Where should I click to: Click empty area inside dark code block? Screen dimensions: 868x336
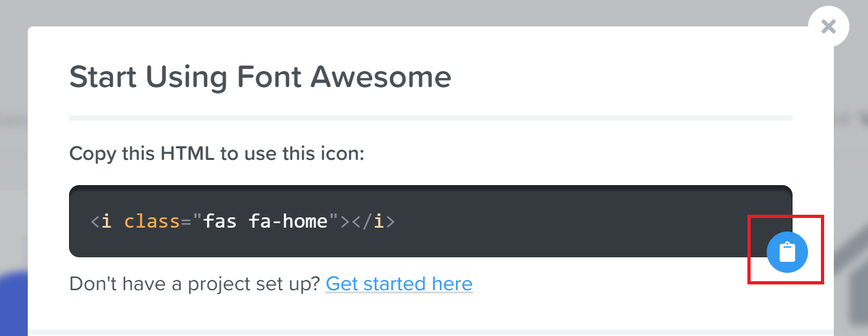[567, 221]
